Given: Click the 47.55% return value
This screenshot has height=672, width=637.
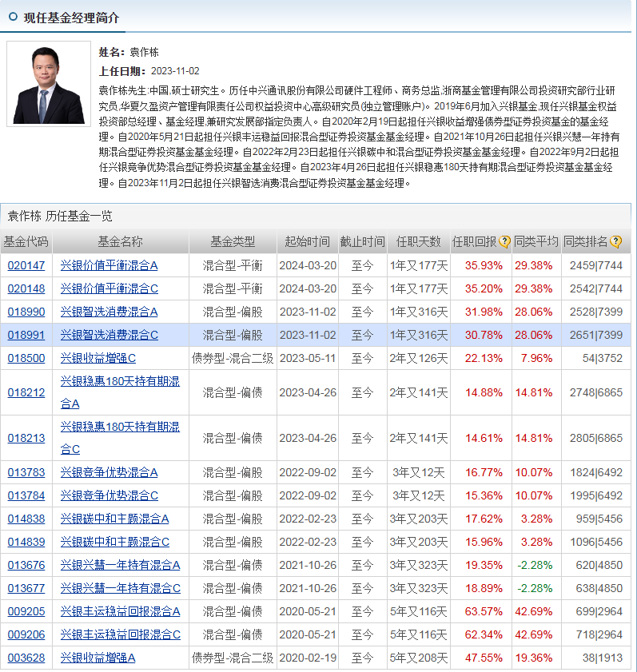Looking at the screenshot, I should (484, 658).
